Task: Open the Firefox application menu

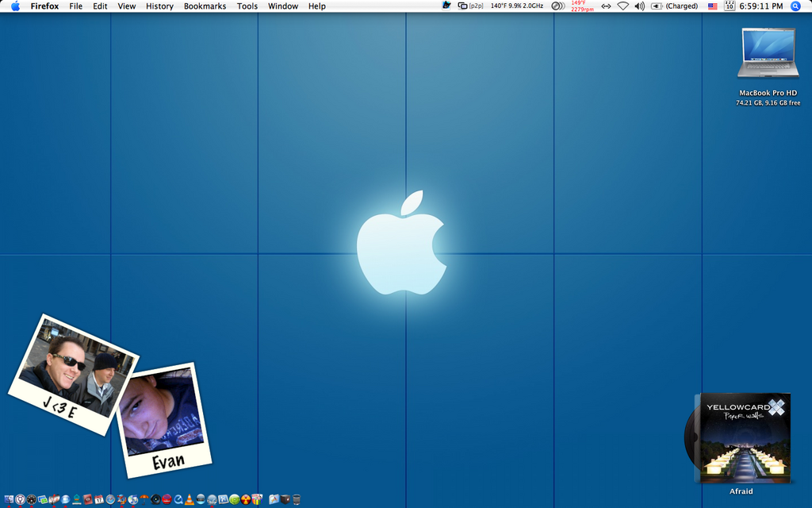Action: click(x=44, y=6)
